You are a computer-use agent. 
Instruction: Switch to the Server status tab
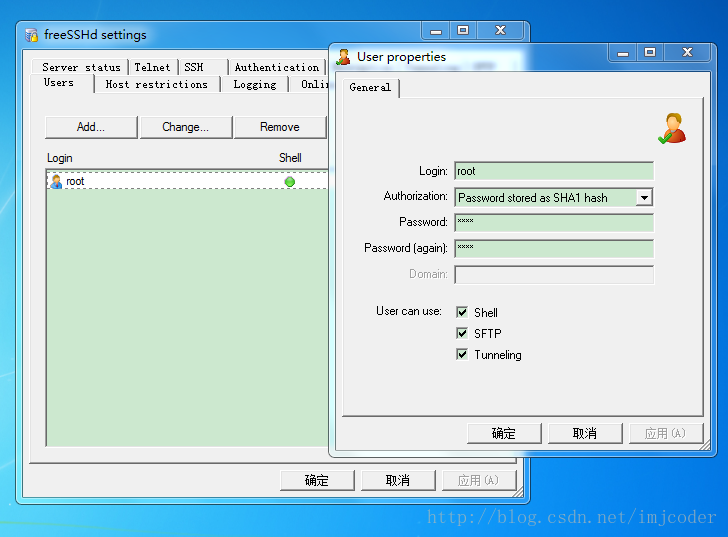(81, 67)
